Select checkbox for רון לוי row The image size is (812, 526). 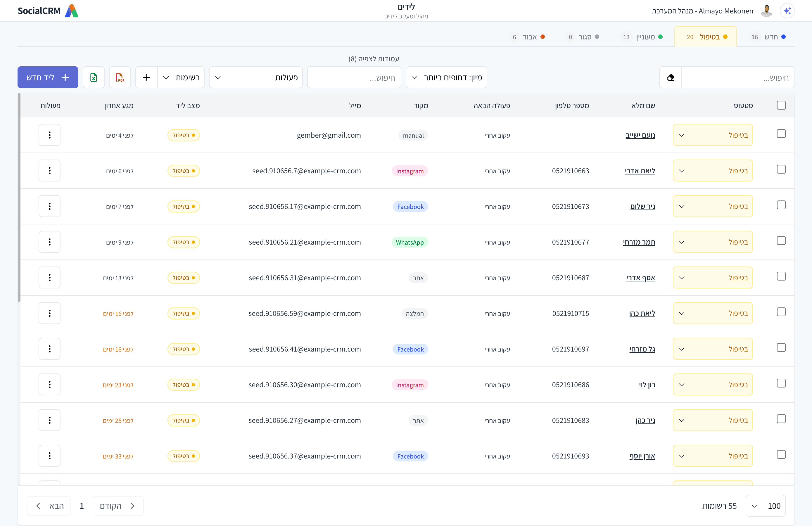[x=781, y=383]
